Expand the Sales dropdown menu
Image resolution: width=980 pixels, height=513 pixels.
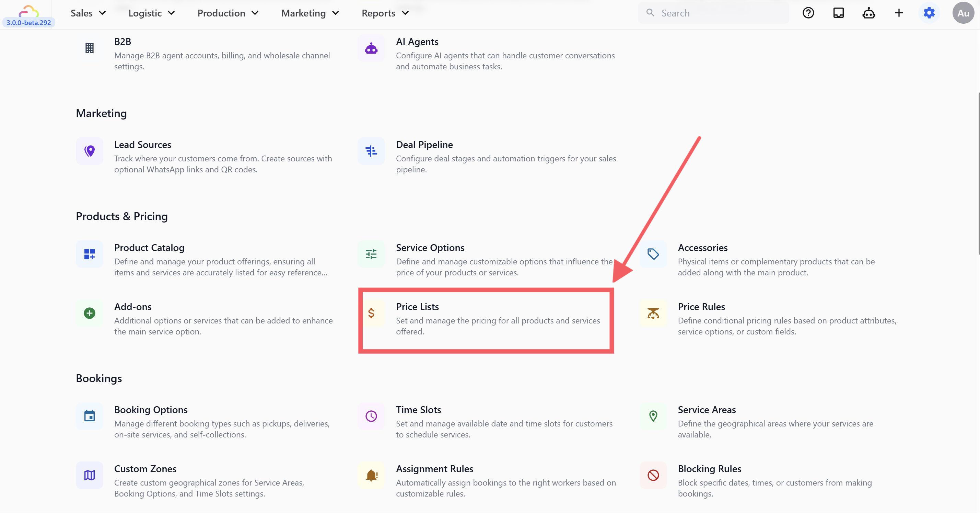coord(88,13)
